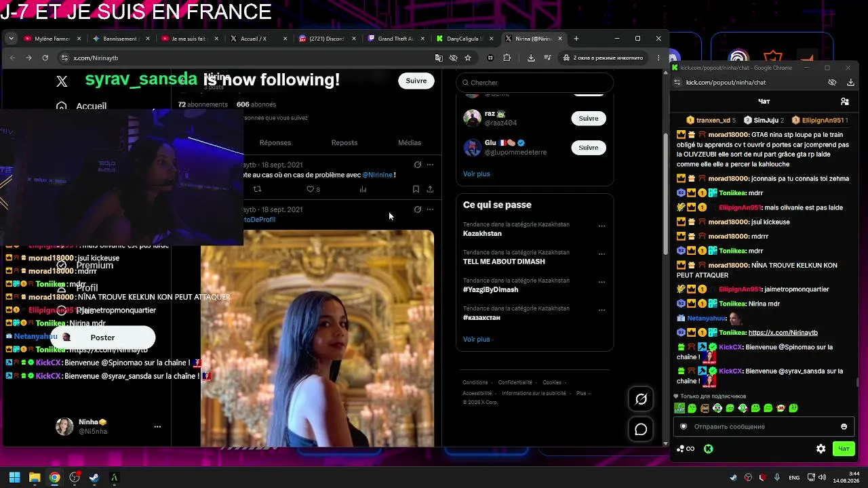Click the green Kick logo below chat input

pos(708,449)
